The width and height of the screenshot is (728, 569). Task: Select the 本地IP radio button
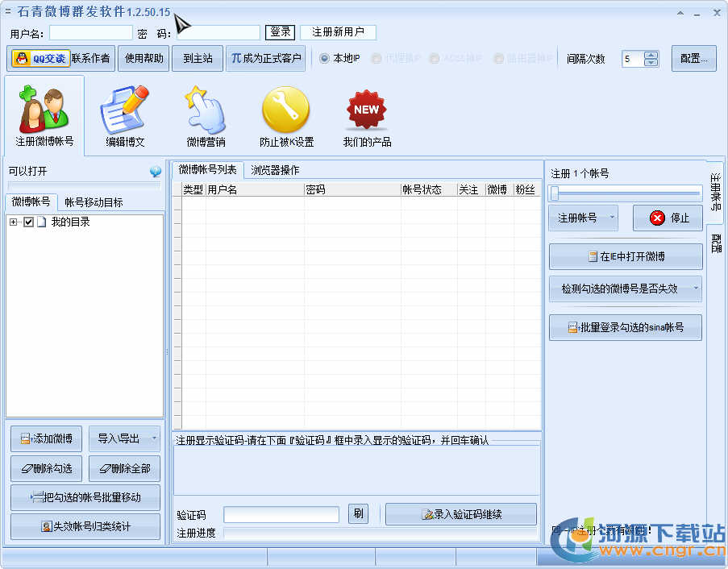pyautogui.click(x=325, y=58)
